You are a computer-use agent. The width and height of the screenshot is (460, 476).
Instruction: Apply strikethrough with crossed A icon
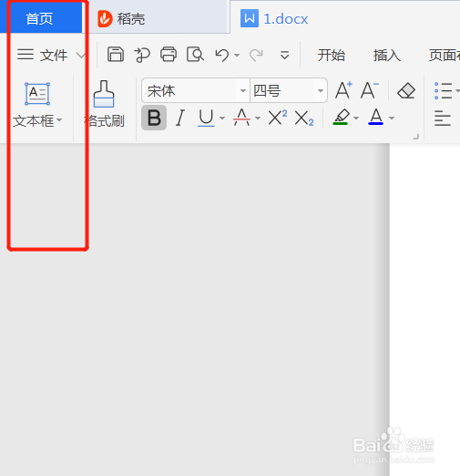pyautogui.click(x=241, y=118)
